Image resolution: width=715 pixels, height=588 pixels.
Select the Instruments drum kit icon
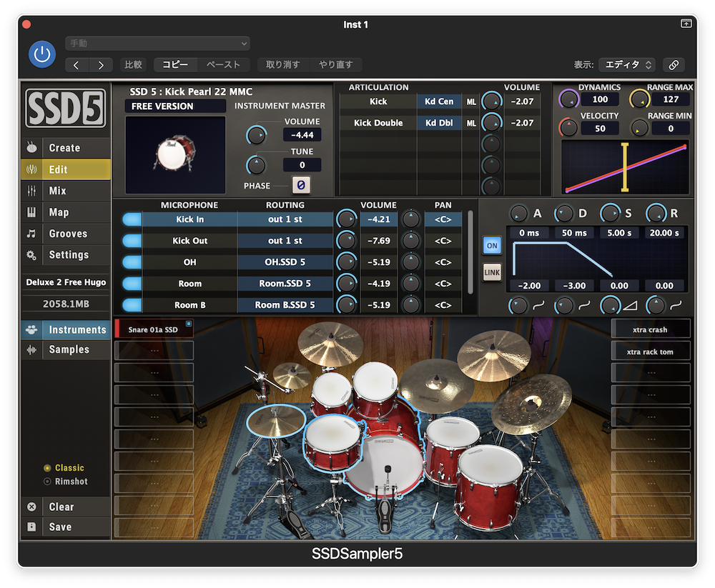[x=31, y=329]
